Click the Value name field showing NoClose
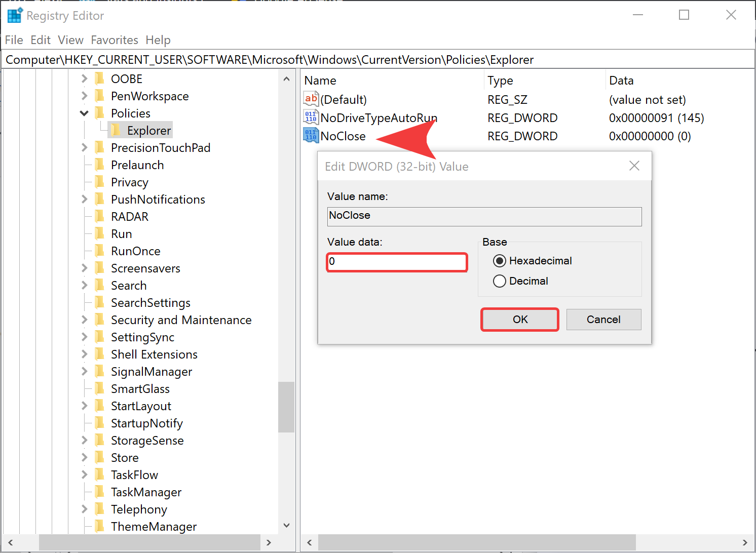 (484, 216)
